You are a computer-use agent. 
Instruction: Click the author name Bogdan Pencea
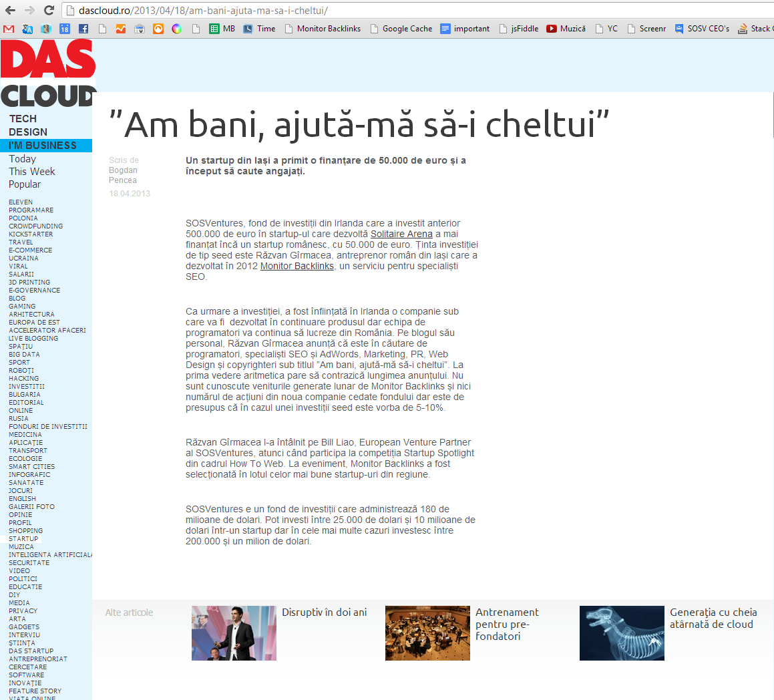pos(123,175)
